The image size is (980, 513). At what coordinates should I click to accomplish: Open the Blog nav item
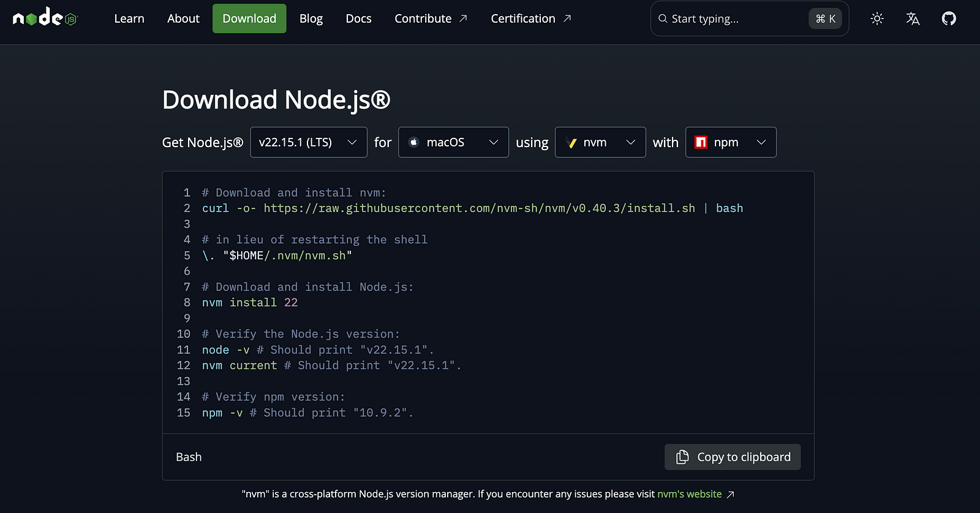311,18
